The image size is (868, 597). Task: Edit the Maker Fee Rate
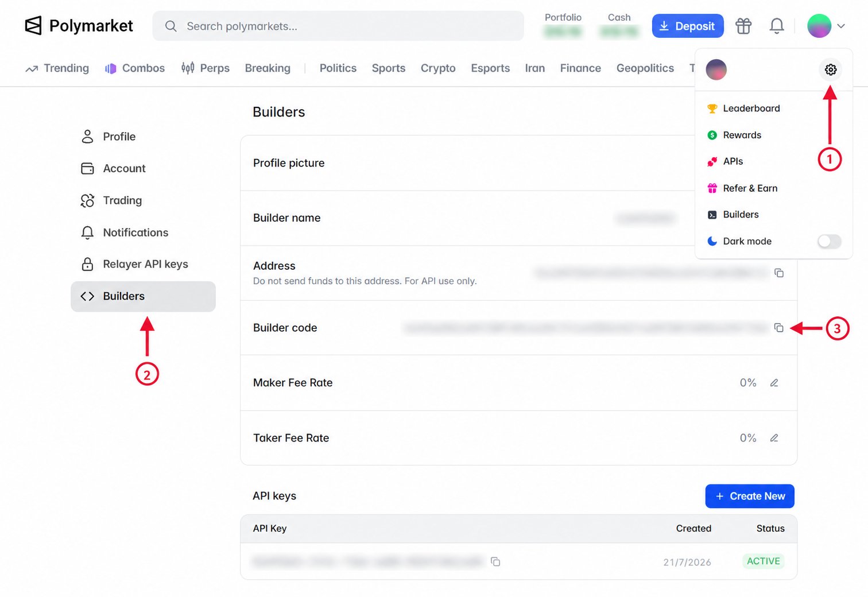tap(774, 383)
